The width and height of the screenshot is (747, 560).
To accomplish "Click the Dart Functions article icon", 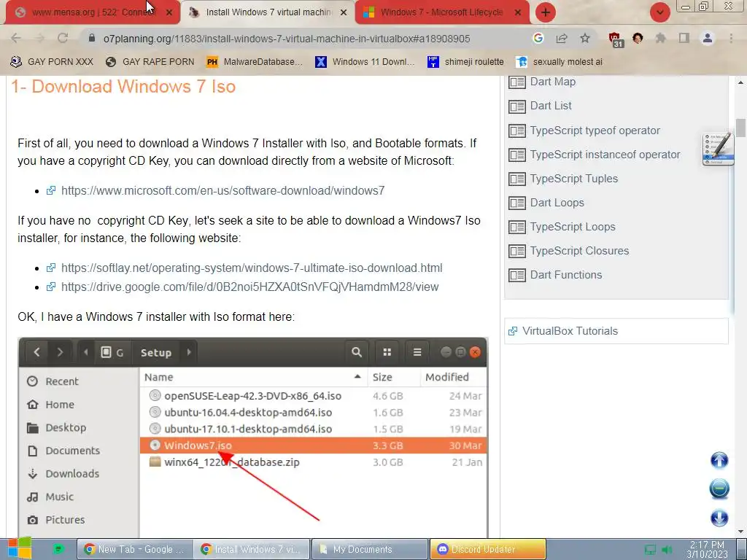I will tap(517, 275).
